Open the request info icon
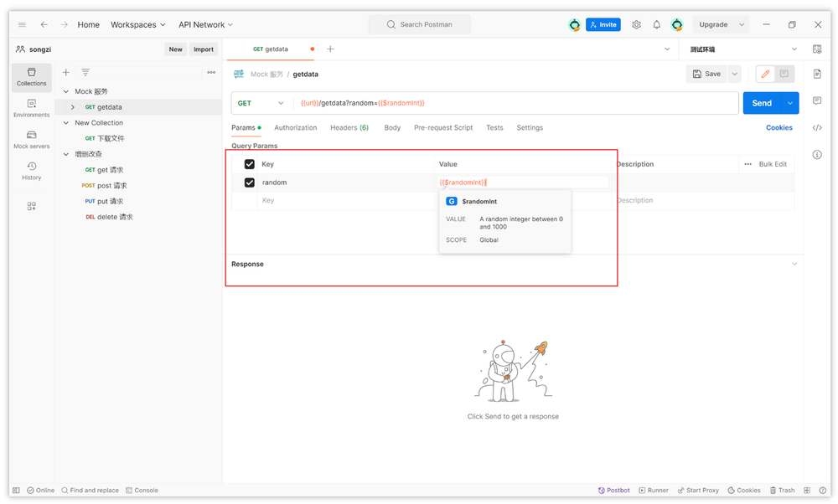The height and width of the screenshot is (504, 838). 817,154
